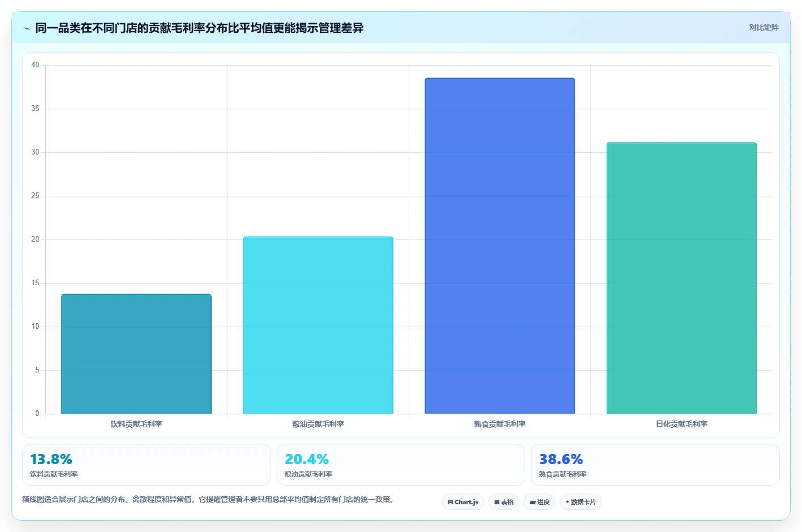Select the 数据卡片 chip
Viewport: 802px width, 532px height.
coord(581,502)
